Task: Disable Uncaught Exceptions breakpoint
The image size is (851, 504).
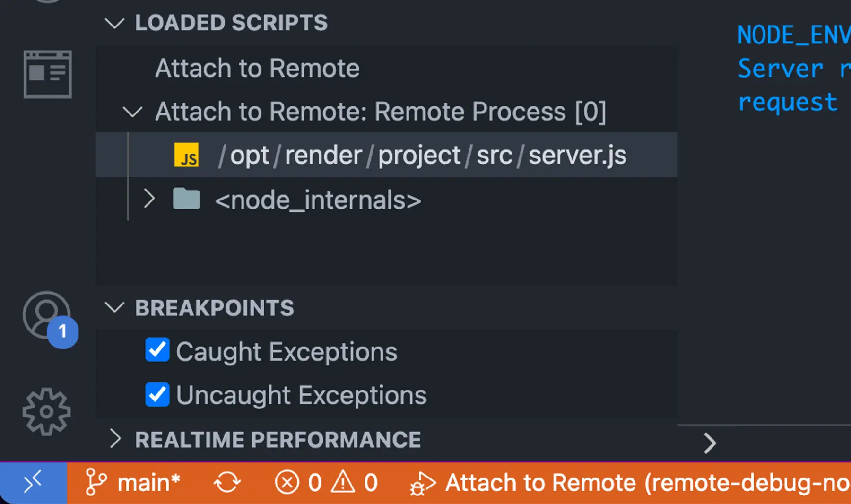Action: [x=156, y=395]
